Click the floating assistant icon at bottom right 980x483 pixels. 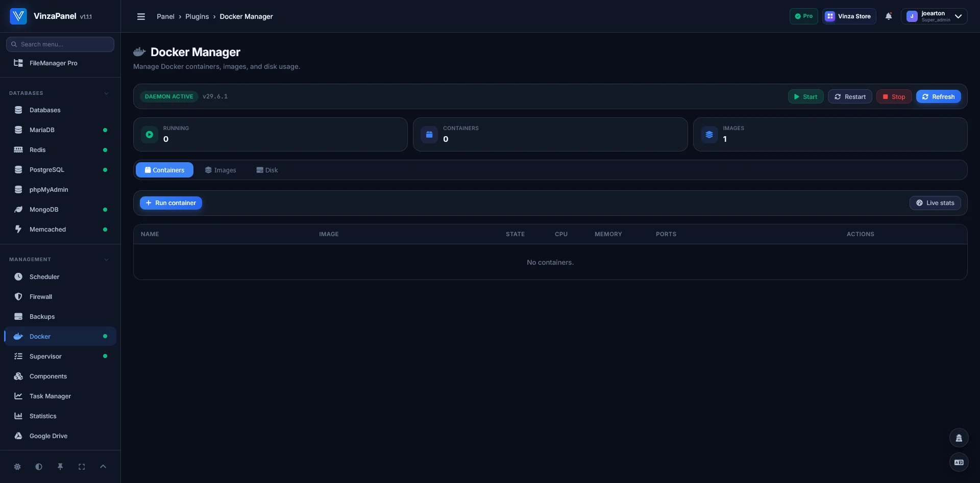point(959,438)
